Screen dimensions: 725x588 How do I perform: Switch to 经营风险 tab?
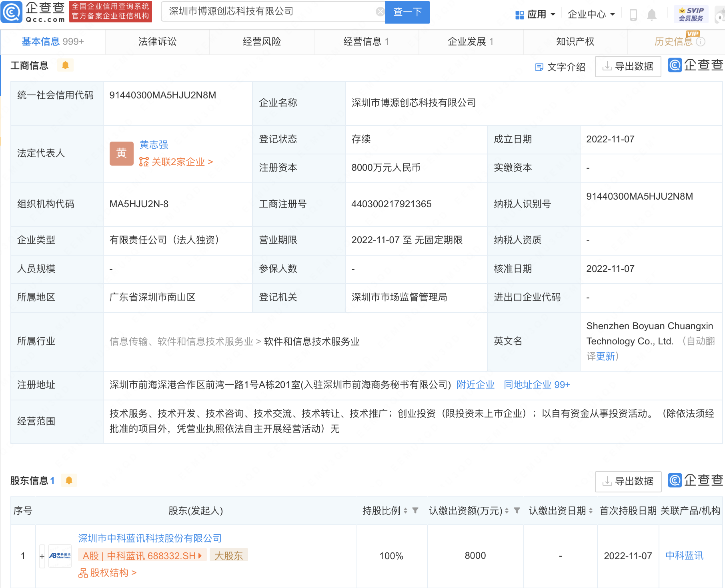pyautogui.click(x=262, y=42)
